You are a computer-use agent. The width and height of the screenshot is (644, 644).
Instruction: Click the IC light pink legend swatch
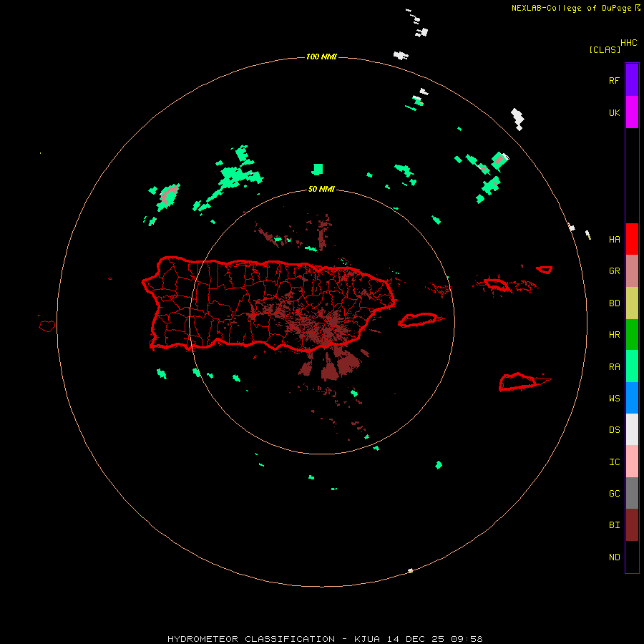632,462
